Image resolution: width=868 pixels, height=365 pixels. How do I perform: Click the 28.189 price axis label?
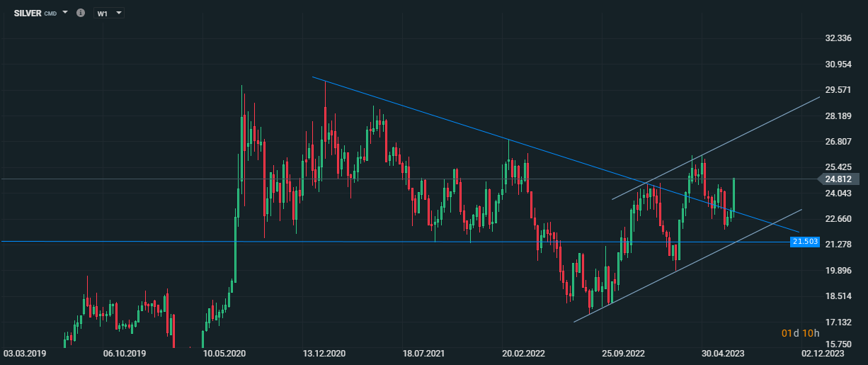click(838, 116)
